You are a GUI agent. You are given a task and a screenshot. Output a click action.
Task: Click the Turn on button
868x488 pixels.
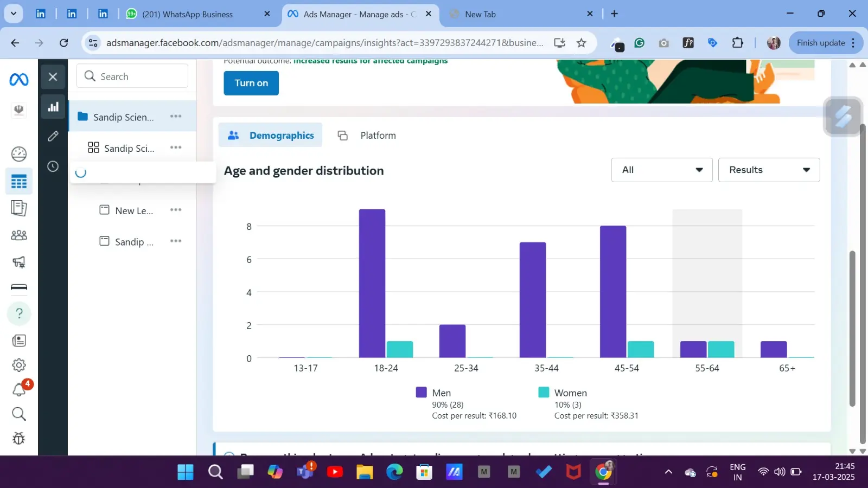251,84
